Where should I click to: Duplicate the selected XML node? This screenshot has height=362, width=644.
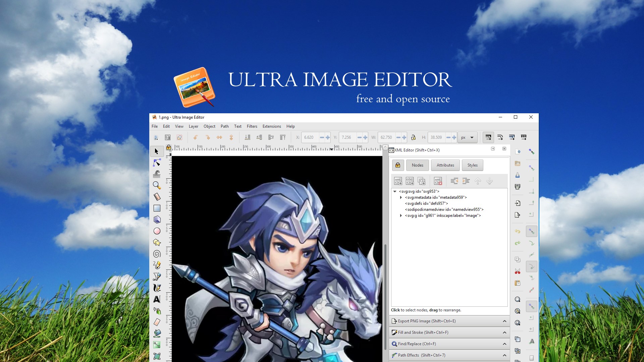422,181
